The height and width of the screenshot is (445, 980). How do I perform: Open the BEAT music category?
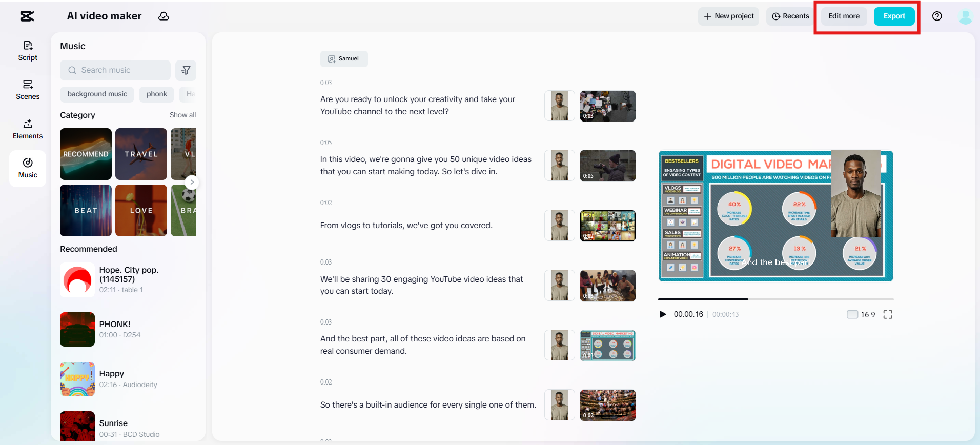click(86, 210)
